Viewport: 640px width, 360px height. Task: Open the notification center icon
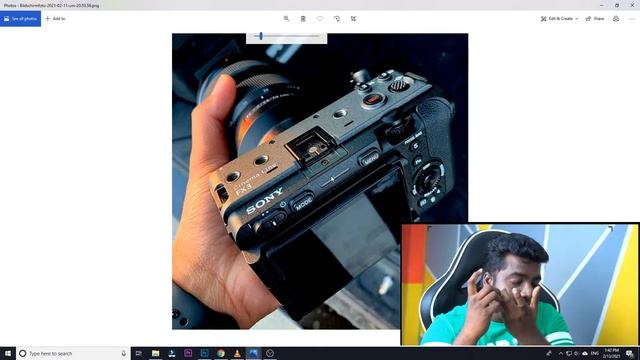point(630,353)
